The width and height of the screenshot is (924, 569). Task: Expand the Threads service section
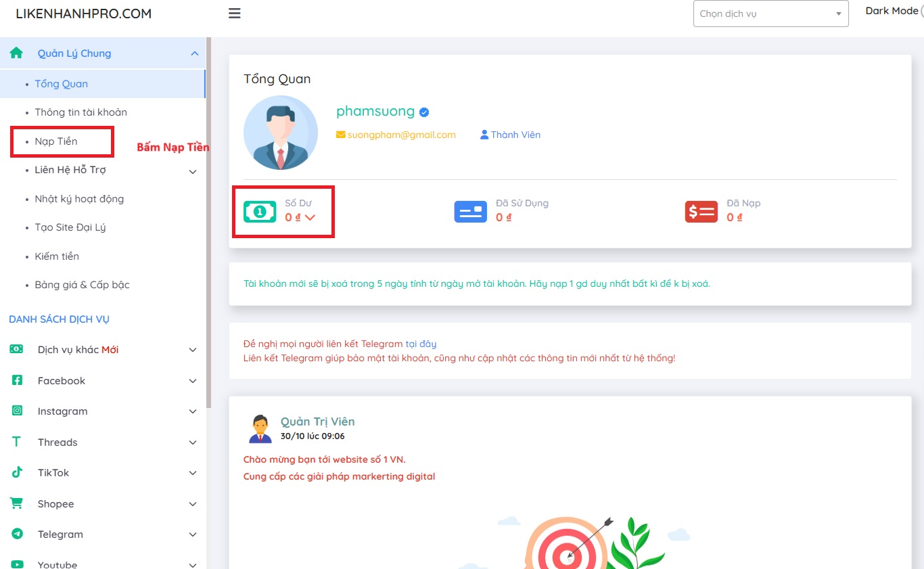tap(57, 442)
